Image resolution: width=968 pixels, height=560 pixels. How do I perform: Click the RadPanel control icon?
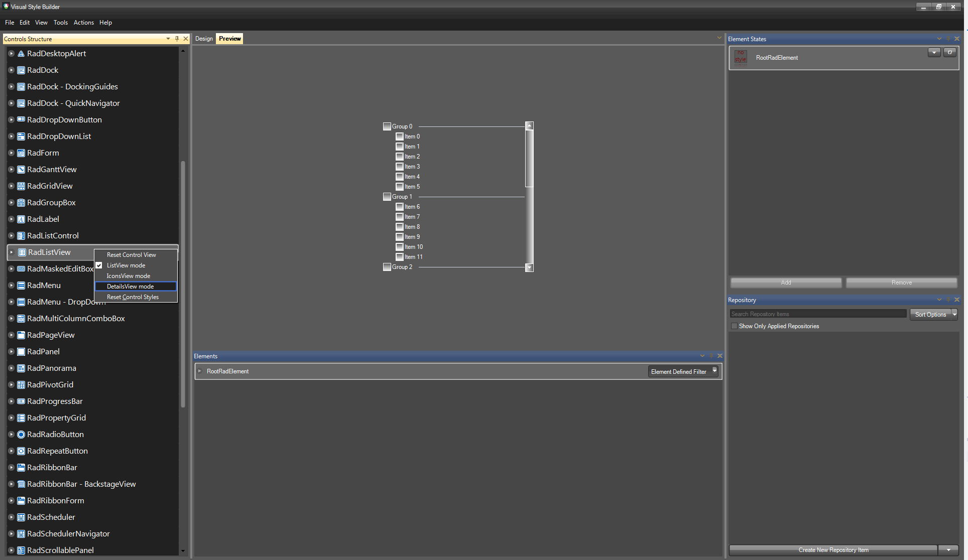pyautogui.click(x=21, y=352)
